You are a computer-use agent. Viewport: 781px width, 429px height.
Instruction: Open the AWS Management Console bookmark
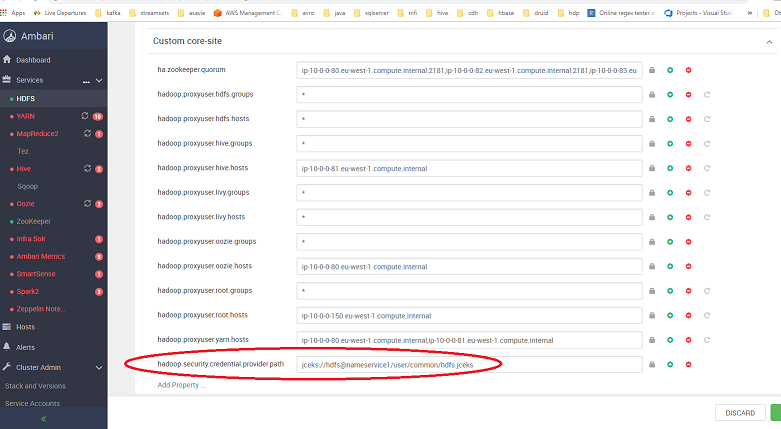[248, 13]
